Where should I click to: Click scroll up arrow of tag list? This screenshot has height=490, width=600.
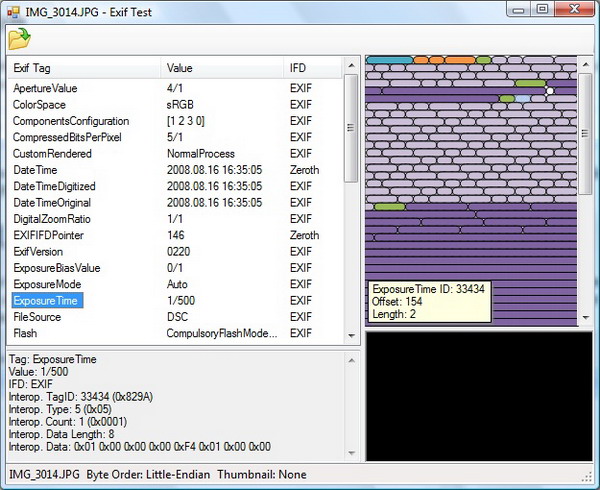pyautogui.click(x=351, y=66)
